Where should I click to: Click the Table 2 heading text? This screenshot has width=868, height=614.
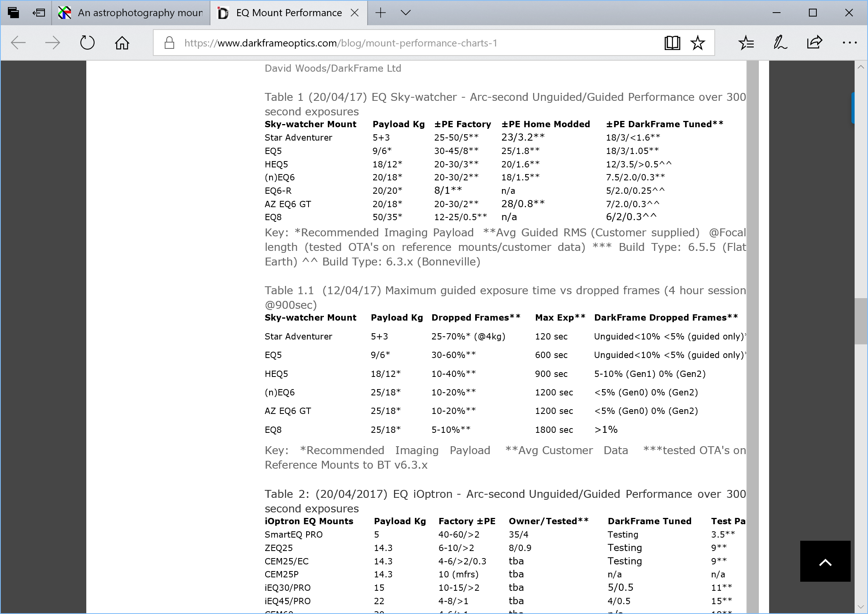pyautogui.click(x=506, y=501)
